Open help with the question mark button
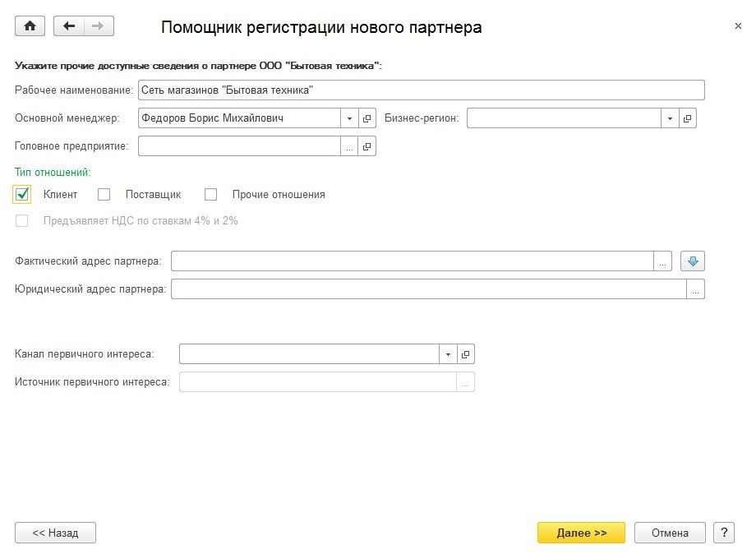 724,533
